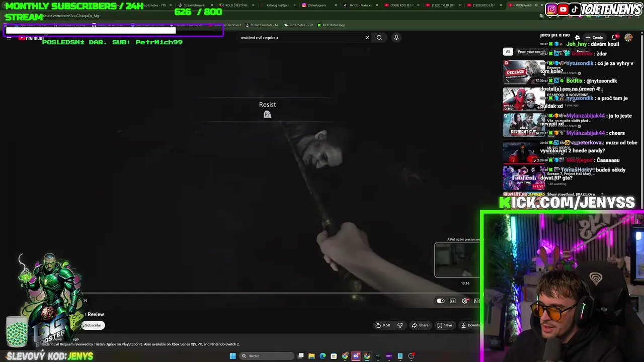The width and height of the screenshot is (644, 362).
Task: Save the video to a playlist
Action: (x=445, y=325)
